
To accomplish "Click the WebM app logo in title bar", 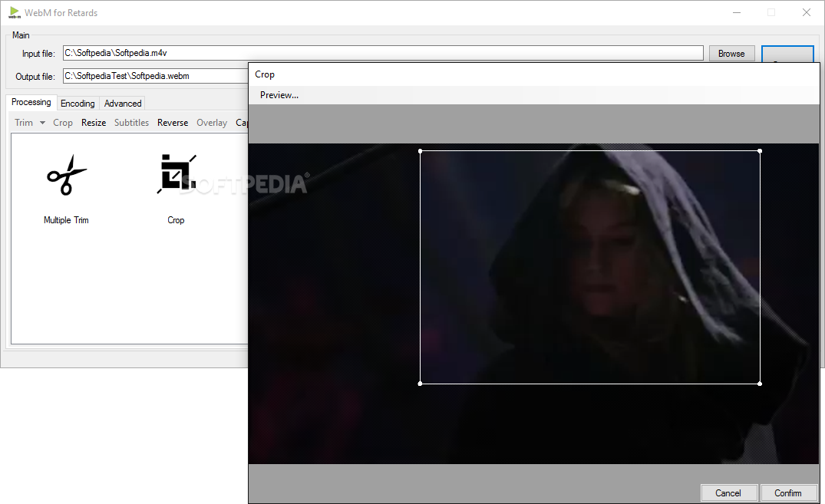I will click(15, 12).
